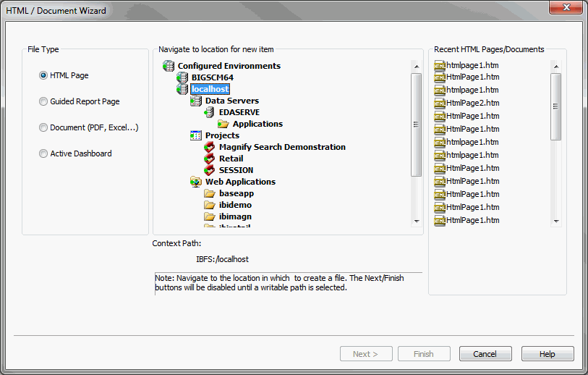Click scroll down arrow of navigation tree

click(417, 222)
